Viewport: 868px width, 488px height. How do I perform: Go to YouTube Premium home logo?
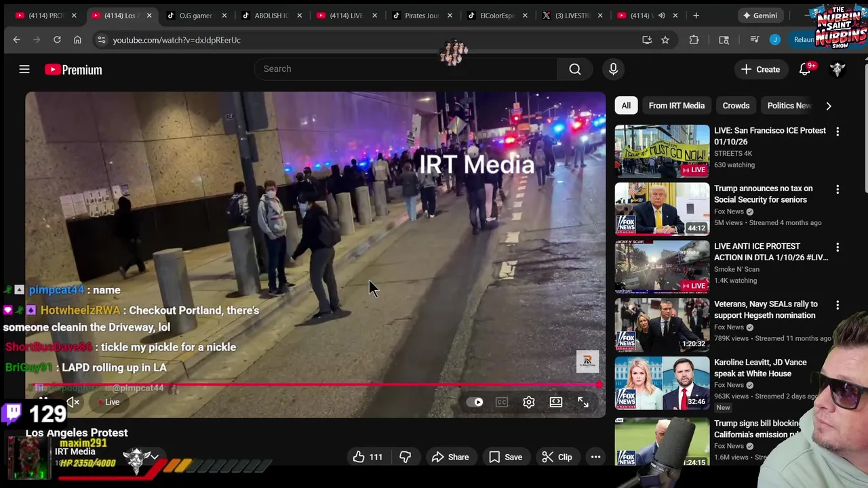[x=73, y=69]
